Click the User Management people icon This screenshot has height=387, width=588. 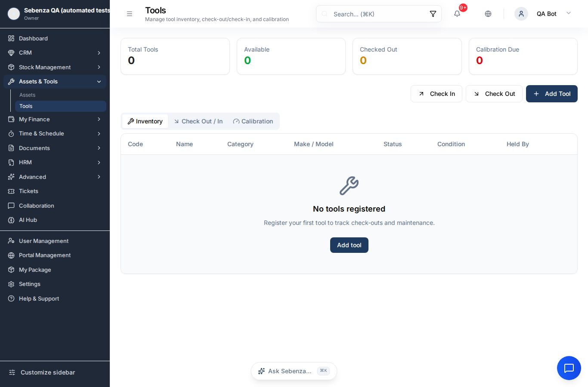pyautogui.click(x=11, y=241)
